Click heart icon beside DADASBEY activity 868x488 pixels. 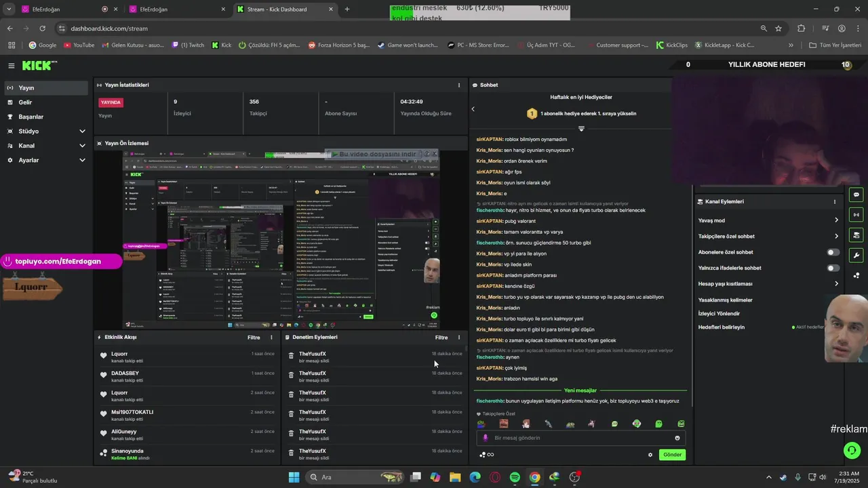point(103,375)
